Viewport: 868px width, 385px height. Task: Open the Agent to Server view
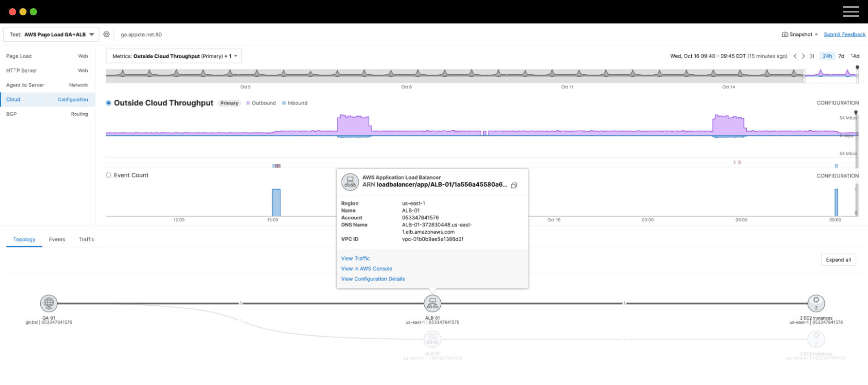[47, 85]
